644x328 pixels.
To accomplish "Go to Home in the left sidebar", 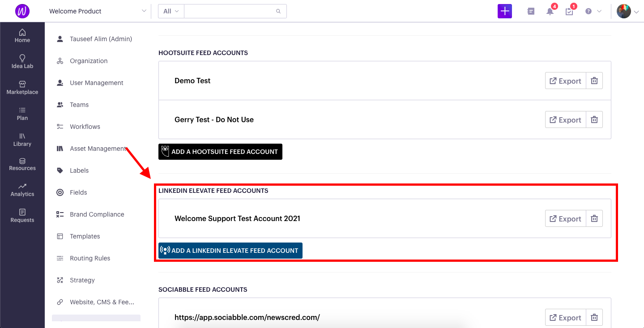I will 22,36.
